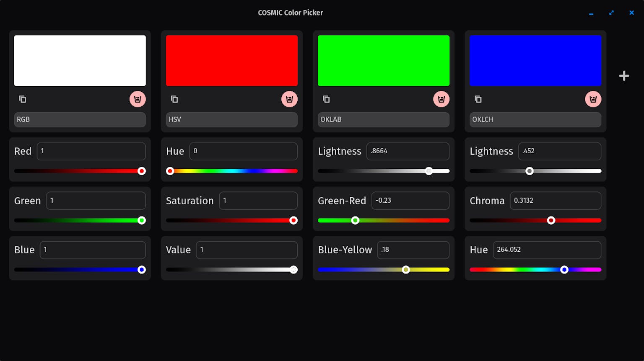Click the green color preview swatch
The width and height of the screenshot is (644, 361).
[383, 60]
